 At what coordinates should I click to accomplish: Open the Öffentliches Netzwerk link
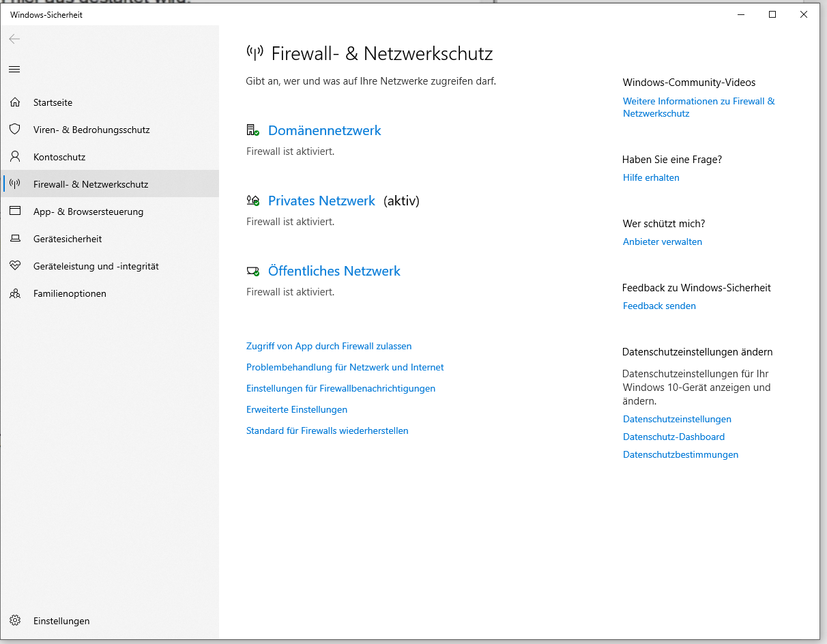tap(334, 271)
